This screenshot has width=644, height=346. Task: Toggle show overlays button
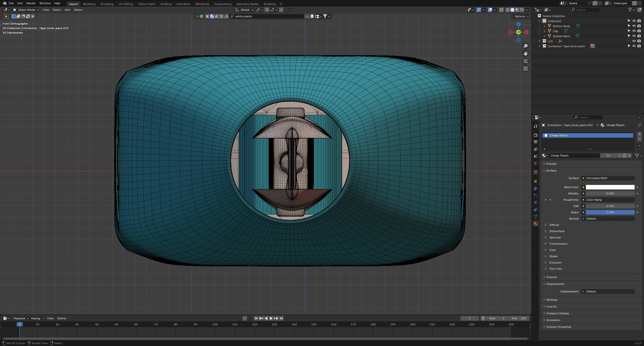click(490, 10)
